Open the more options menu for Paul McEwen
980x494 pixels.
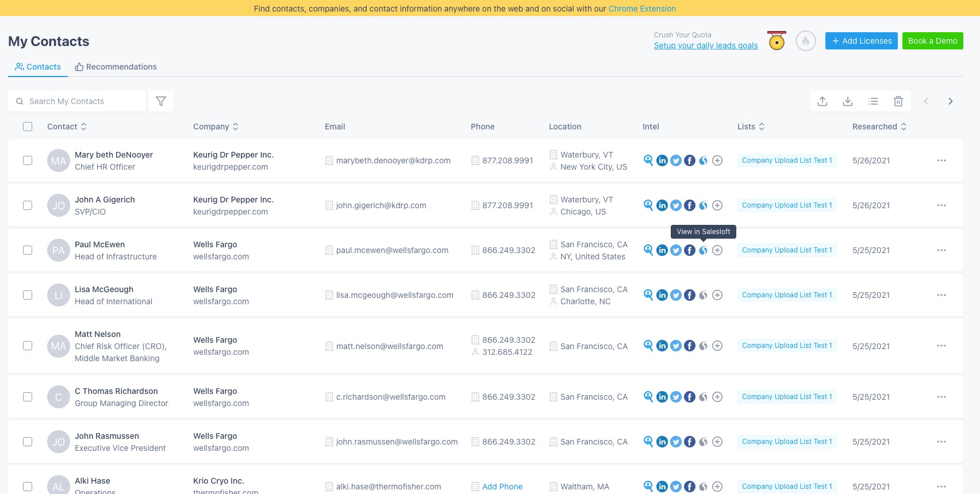tap(941, 250)
